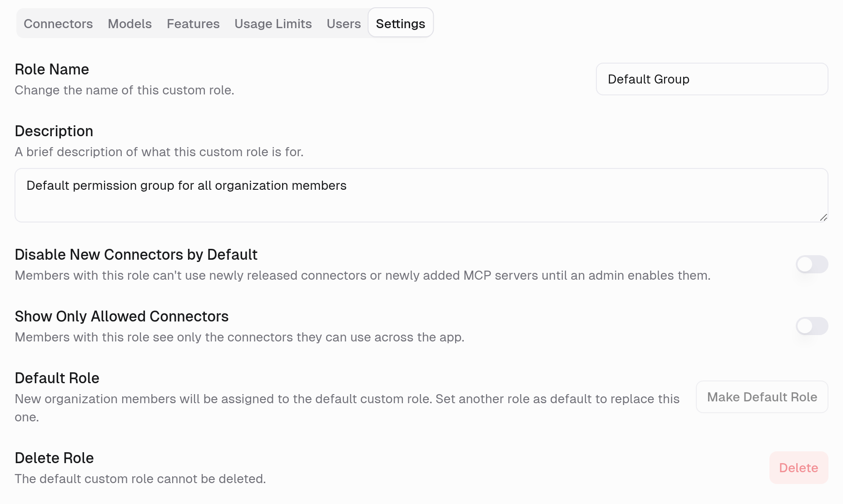Click into the Description text area

(x=421, y=195)
